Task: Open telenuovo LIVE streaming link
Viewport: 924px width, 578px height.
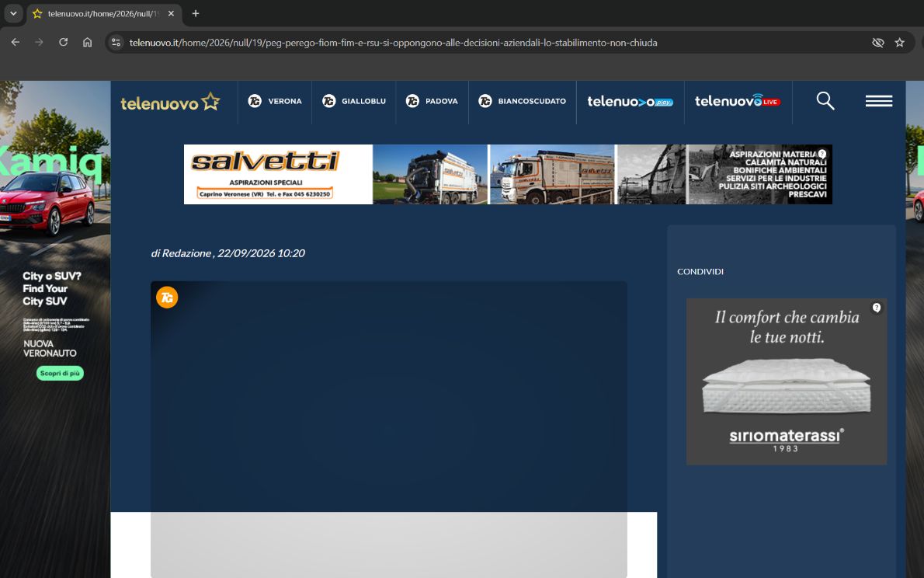Action: 738,102
